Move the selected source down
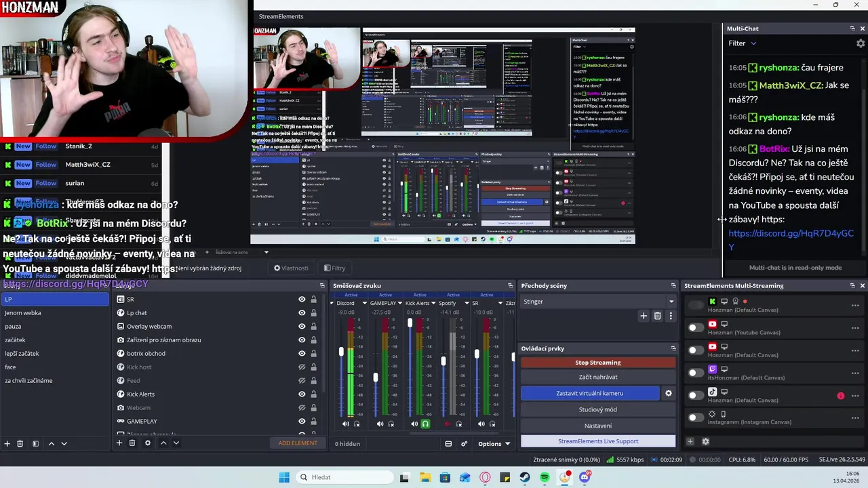Image resolution: width=868 pixels, height=488 pixels. click(176, 443)
